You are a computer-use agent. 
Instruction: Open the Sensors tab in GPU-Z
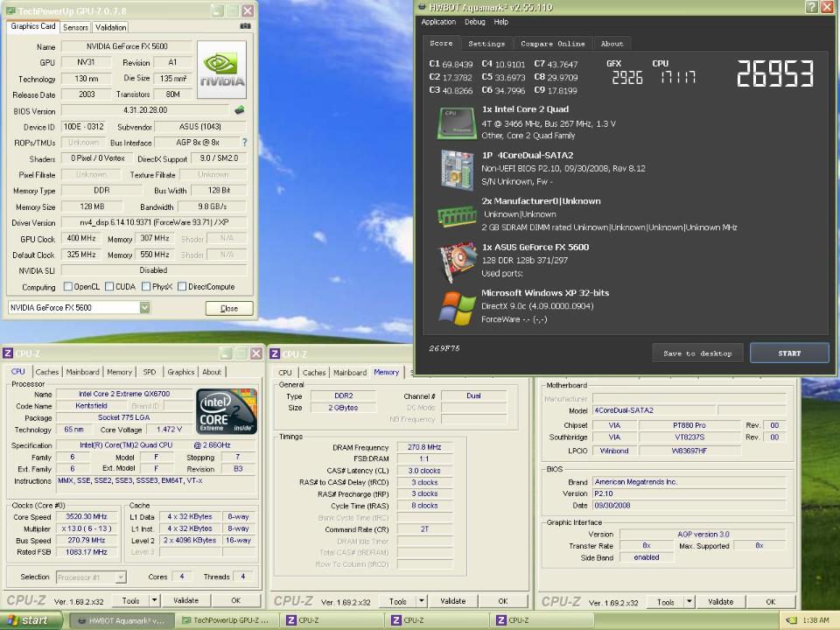(x=75, y=27)
